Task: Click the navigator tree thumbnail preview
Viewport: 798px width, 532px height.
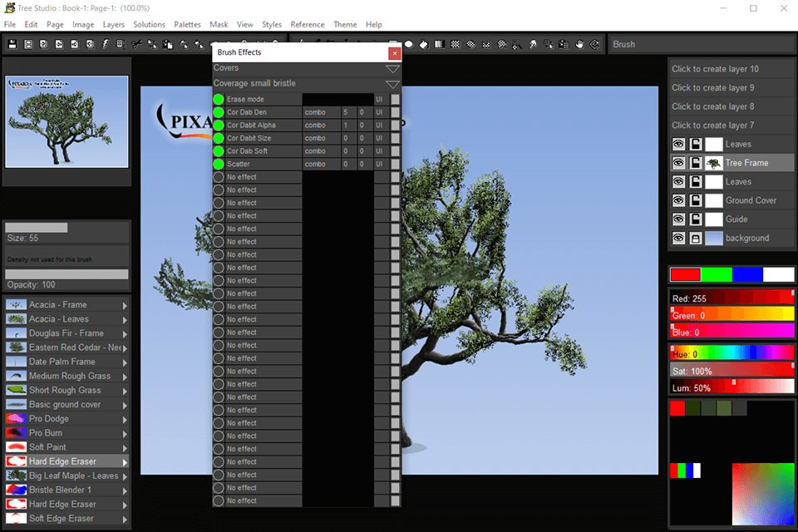Action: (66, 121)
